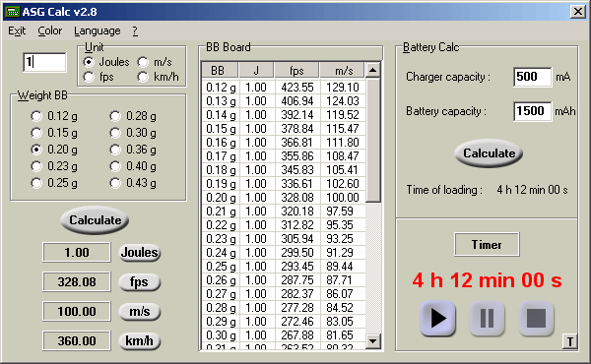The width and height of the screenshot is (591, 364).
Task: Click the 282.37 fps cell
Action: point(297,294)
